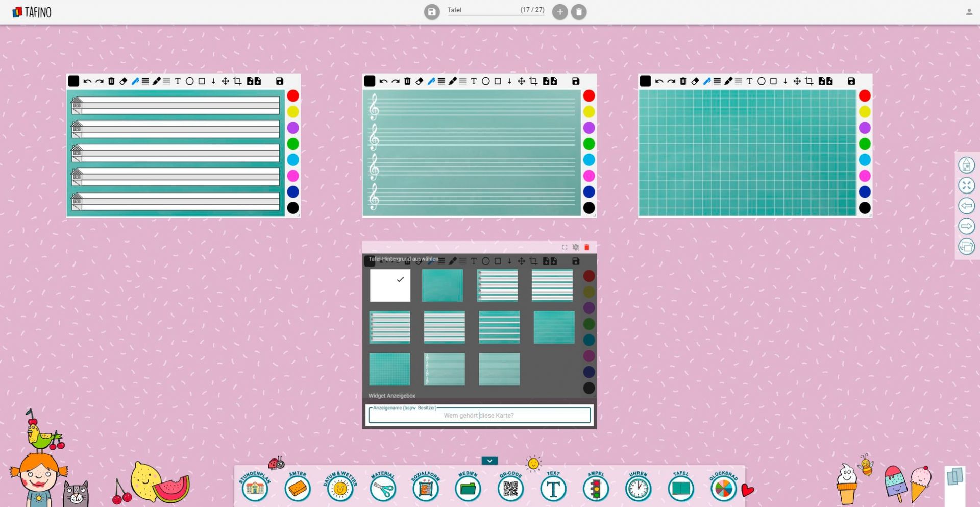This screenshot has height=507, width=980.
Task: Open the page overview icon on right sidebar
Action: pyautogui.click(x=966, y=247)
